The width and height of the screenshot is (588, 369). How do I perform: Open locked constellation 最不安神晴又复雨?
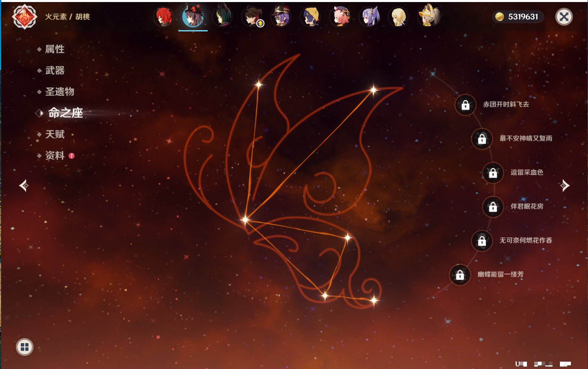[482, 139]
